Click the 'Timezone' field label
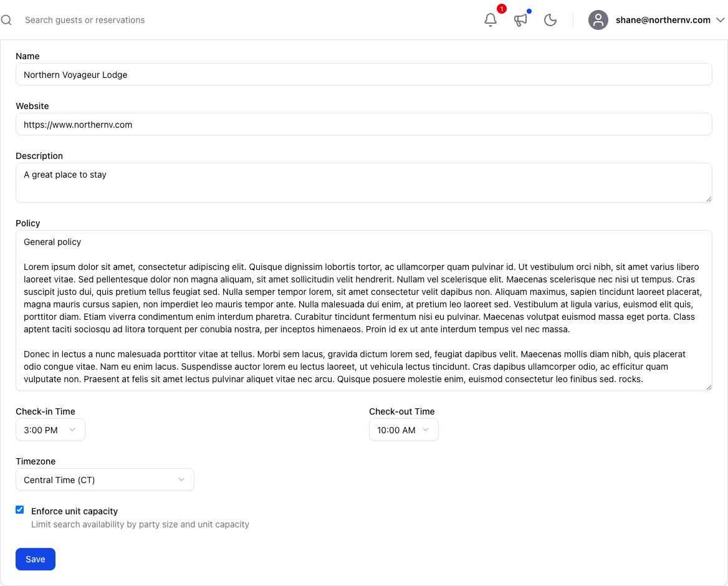The width and height of the screenshot is (728, 586). tap(36, 461)
